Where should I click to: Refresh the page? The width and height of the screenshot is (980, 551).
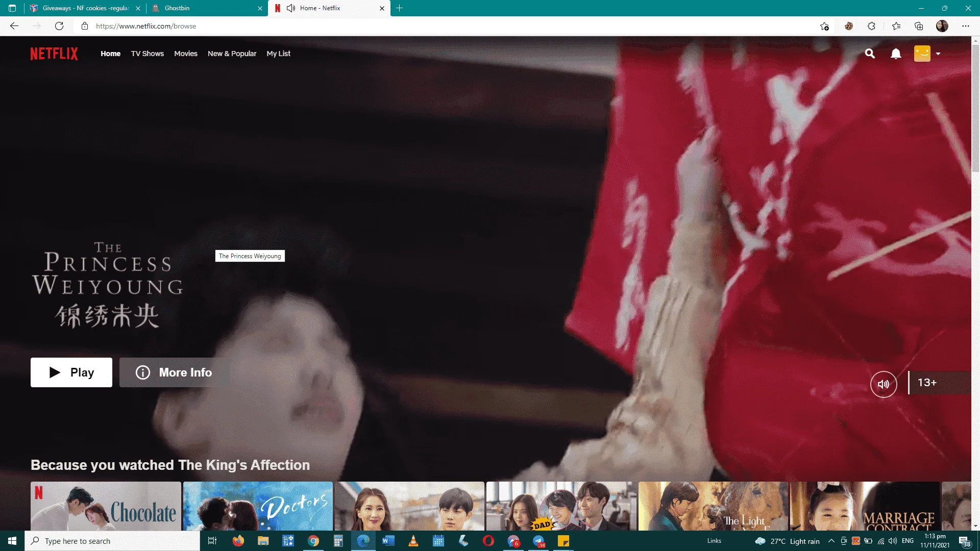[x=59, y=26]
